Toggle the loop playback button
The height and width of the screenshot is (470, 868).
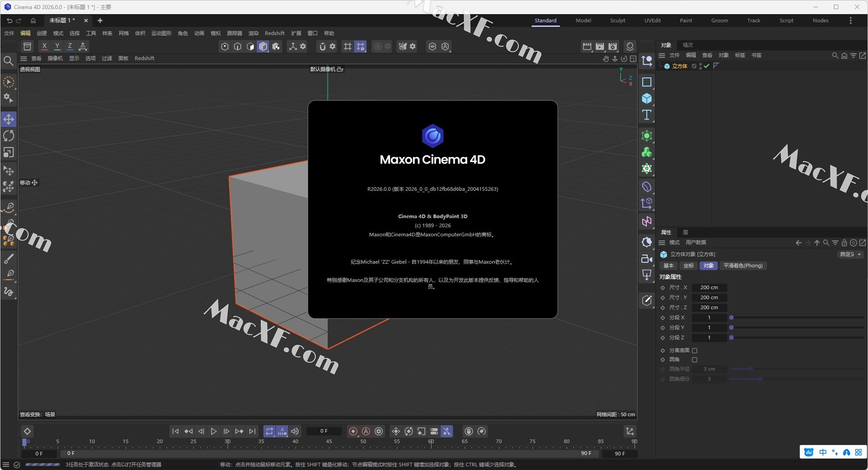coord(269,431)
